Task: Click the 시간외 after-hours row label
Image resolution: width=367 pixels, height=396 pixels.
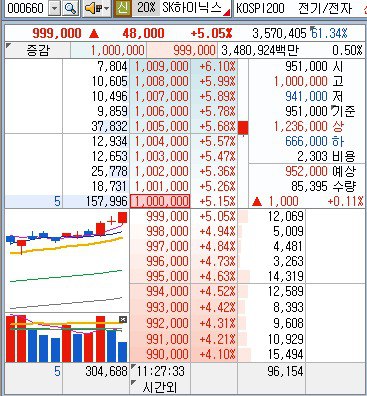Action: tap(159, 387)
